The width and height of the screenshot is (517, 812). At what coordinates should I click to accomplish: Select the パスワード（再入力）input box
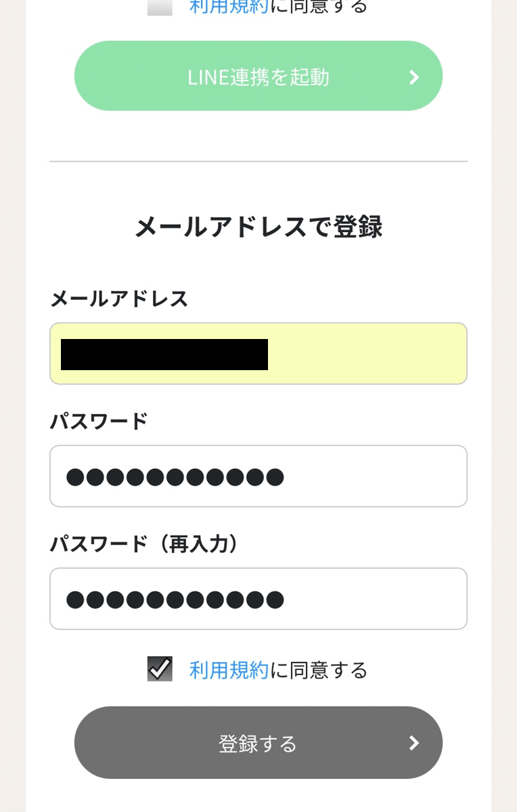[258, 598]
